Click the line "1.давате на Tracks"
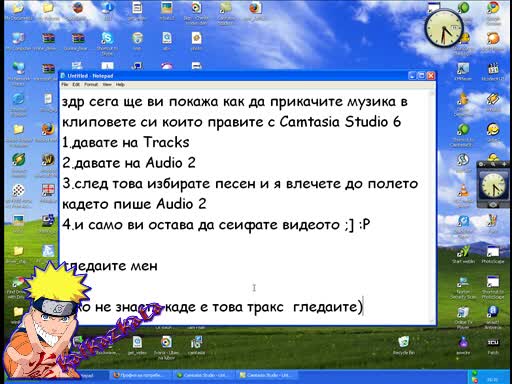Screen dimensions: 512x384 pyautogui.click(x=126, y=143)
